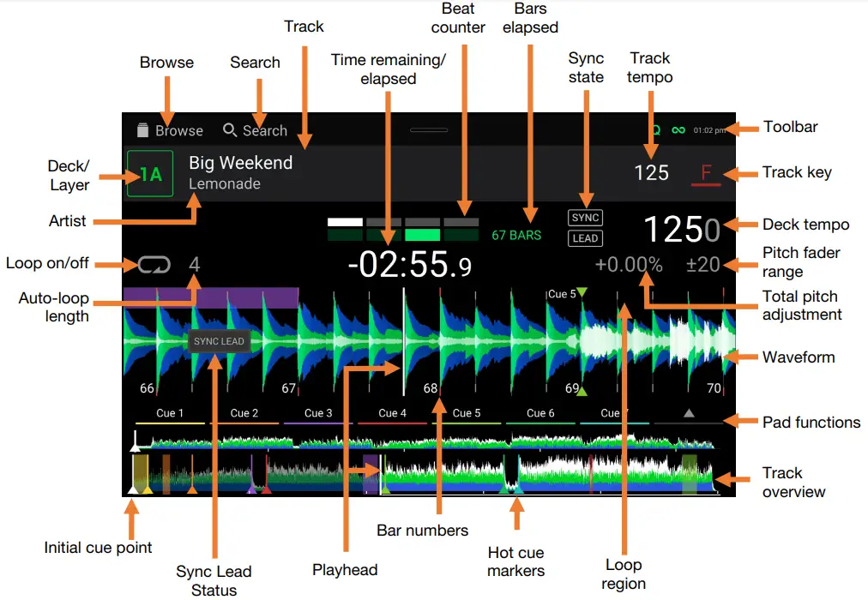Click the teal hot cue marker in overview
This screenshot has height=600, width=868.
click(x=519, y=489)
